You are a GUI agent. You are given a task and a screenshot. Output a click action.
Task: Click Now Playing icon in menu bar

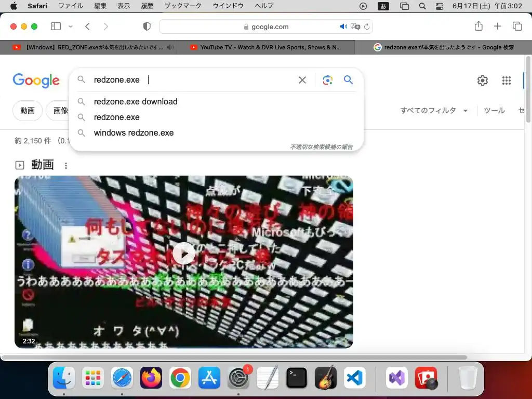(363, 6)
